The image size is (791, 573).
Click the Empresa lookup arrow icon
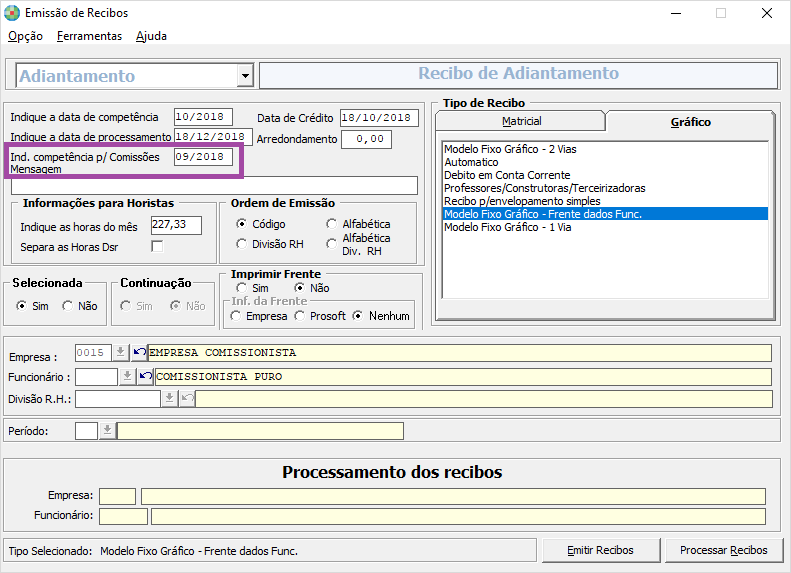point(120,352)
